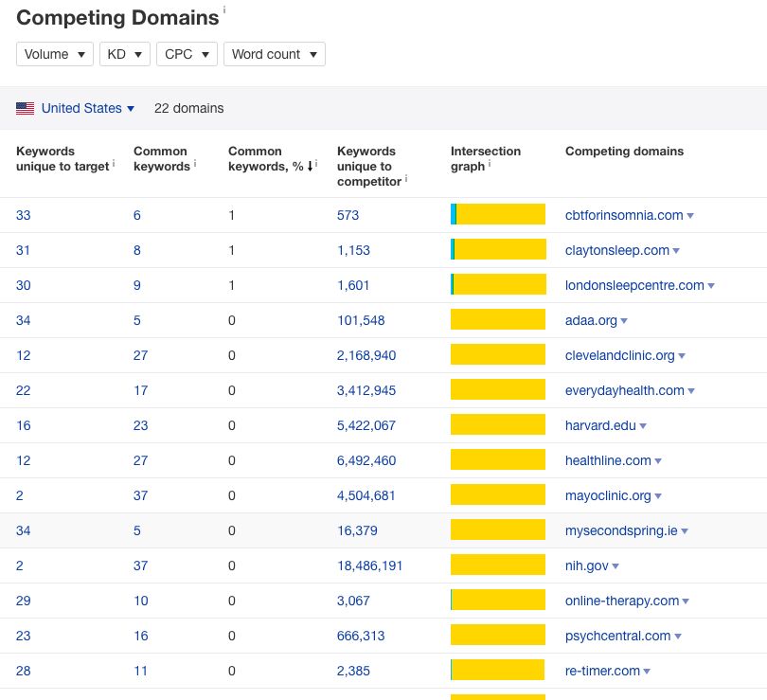
Task: Expand the clevelandclinic.org domain menu arrow
Action: coord(682,356)
